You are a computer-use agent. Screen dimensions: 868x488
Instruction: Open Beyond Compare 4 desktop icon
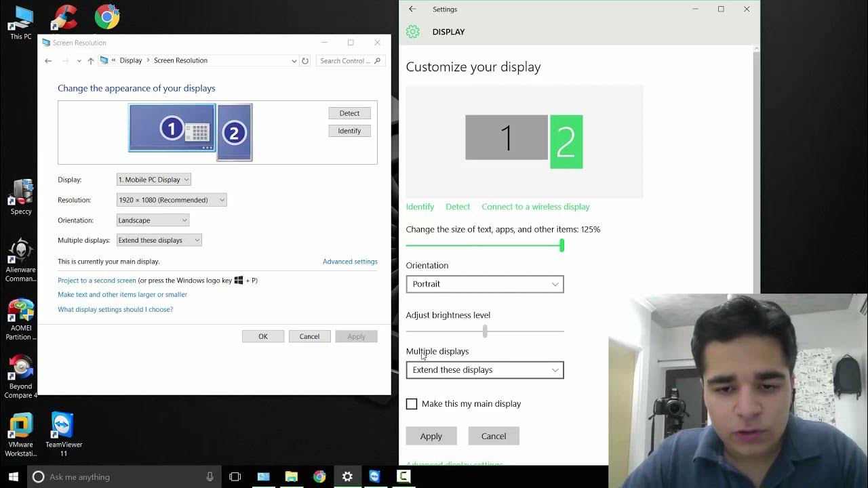(21, 378)
